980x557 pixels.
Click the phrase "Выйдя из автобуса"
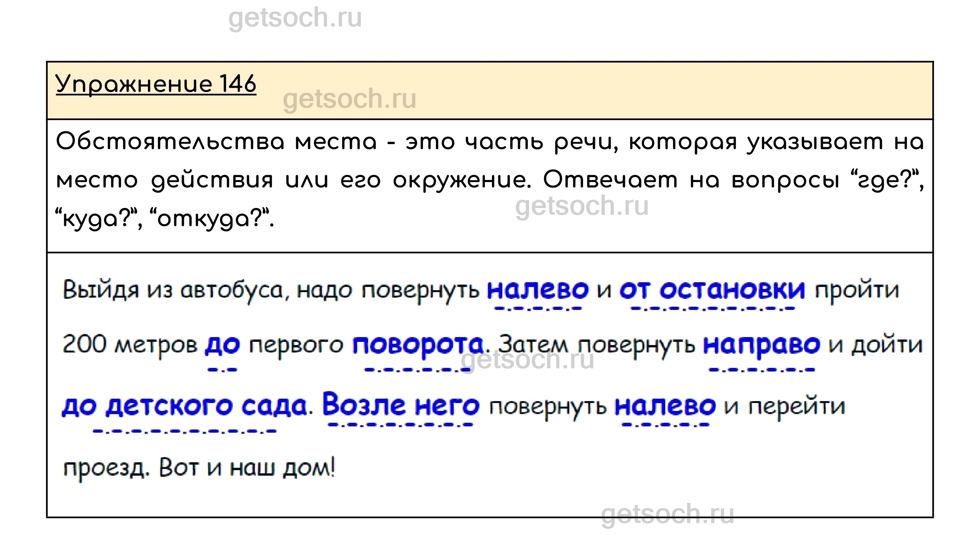point(173,291)
